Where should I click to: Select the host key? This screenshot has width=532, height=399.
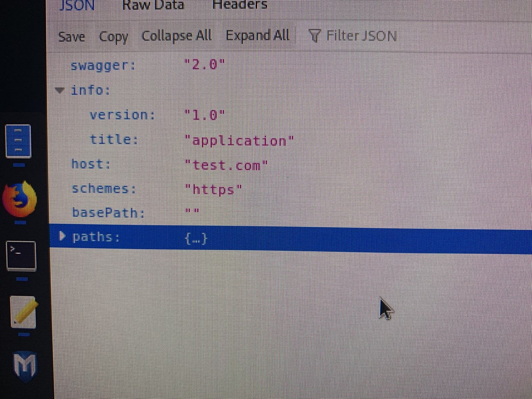91,164
